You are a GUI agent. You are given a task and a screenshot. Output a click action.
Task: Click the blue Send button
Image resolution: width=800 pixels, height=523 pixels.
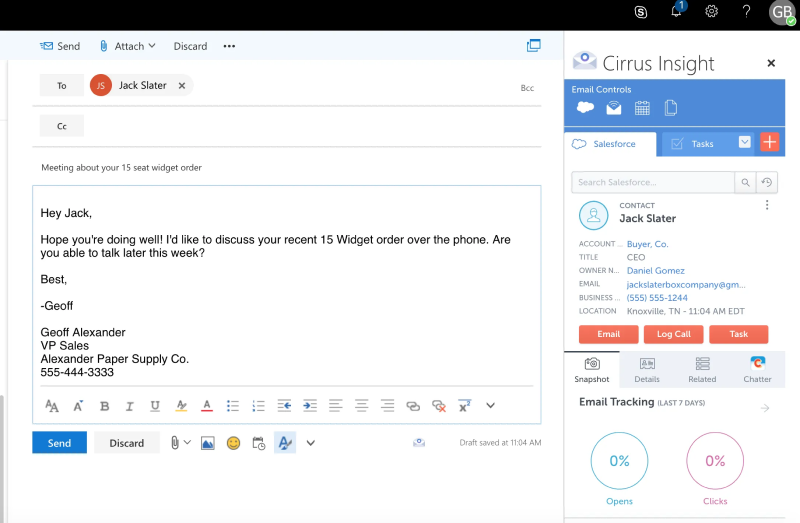coord(59,442)
